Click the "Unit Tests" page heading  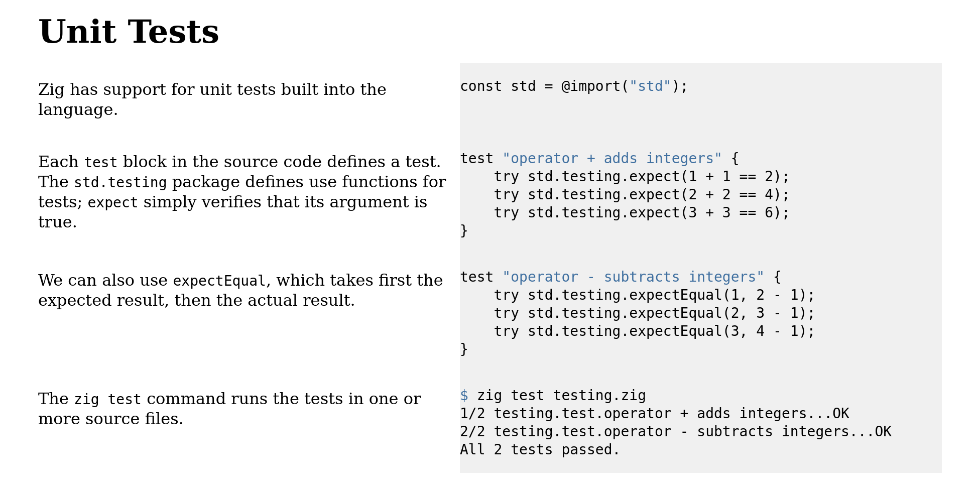(x=129, y=32)
